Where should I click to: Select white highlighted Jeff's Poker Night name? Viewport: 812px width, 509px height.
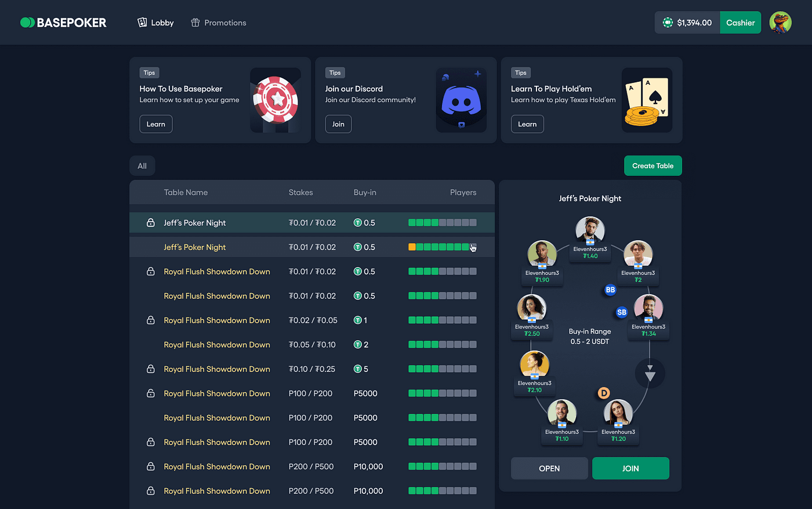(195, 223)
